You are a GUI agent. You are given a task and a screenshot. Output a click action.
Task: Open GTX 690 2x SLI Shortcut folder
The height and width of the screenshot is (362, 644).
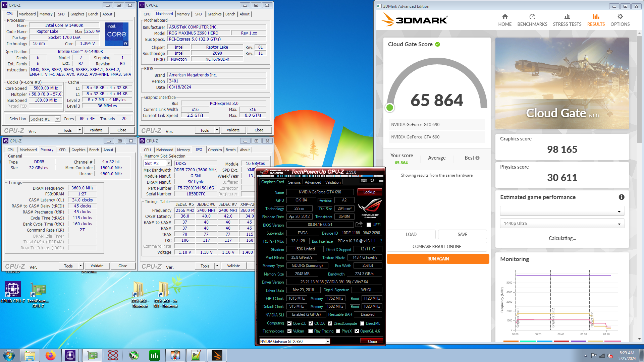pyautogui.click(x=165, y=295)
